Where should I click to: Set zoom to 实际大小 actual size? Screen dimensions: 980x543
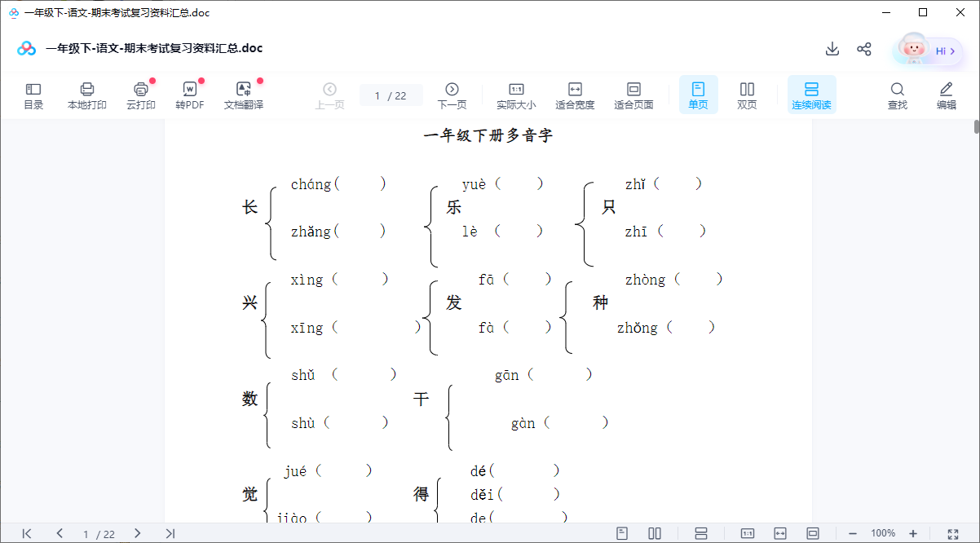click(x=516, y=95)
